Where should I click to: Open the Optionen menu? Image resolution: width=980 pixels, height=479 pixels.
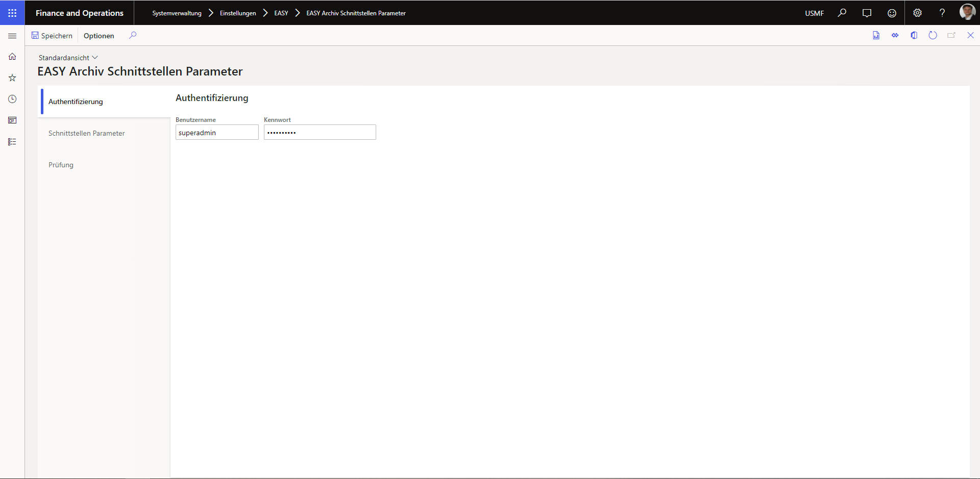pyautogui.click(x=99, y=36)
